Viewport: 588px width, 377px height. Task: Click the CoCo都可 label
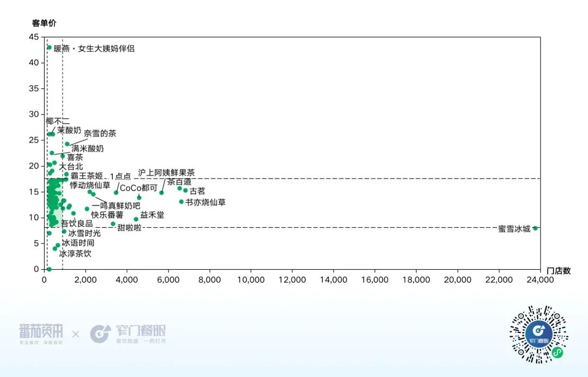(x=138, y=188)
